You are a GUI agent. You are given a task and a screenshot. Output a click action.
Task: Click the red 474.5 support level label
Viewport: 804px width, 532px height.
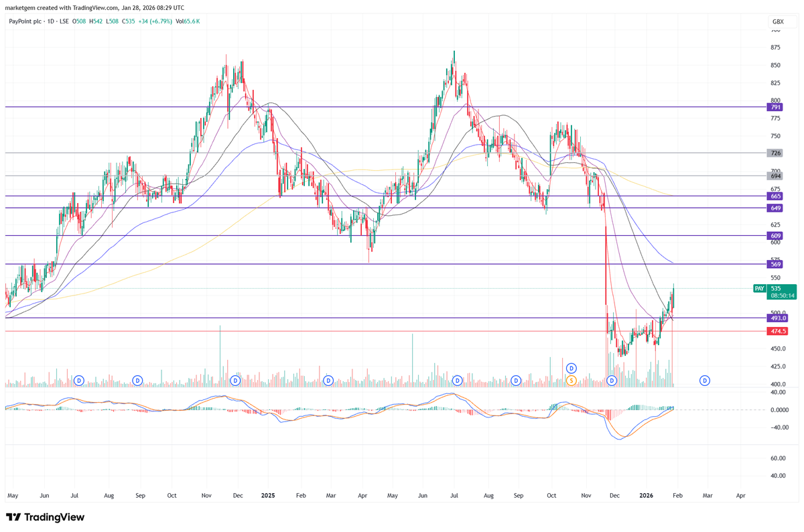777,330
